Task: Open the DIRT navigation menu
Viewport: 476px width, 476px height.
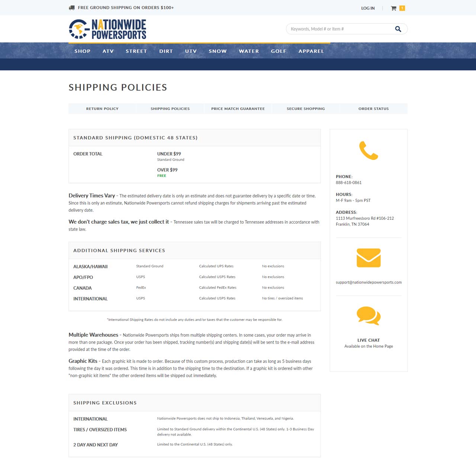Action: click(166, 51)
